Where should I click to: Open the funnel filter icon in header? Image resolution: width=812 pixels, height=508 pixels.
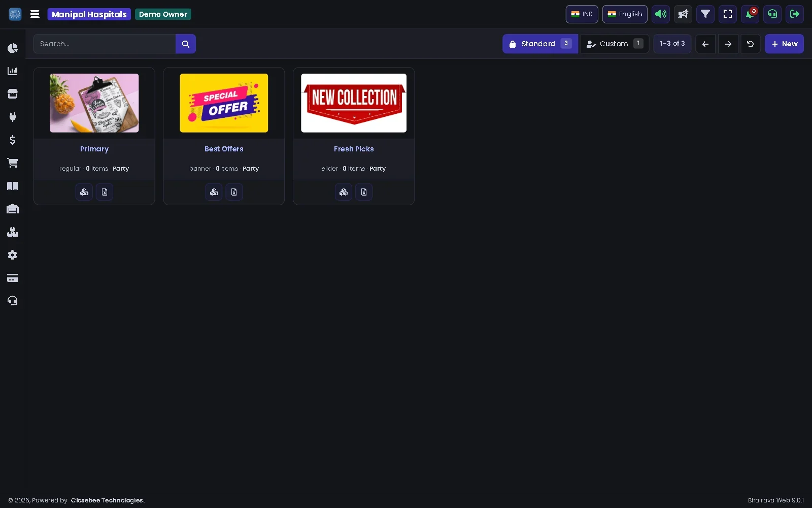click(x=705, y=14)
